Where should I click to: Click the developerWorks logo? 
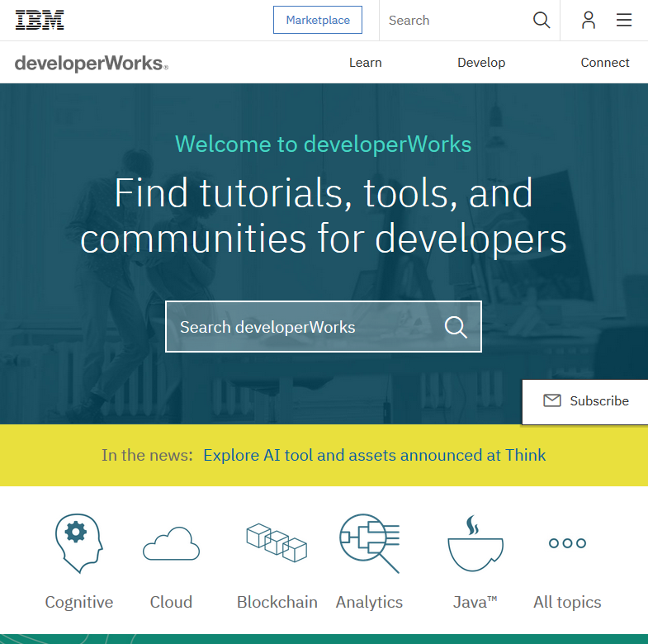[x=92, y=64]
